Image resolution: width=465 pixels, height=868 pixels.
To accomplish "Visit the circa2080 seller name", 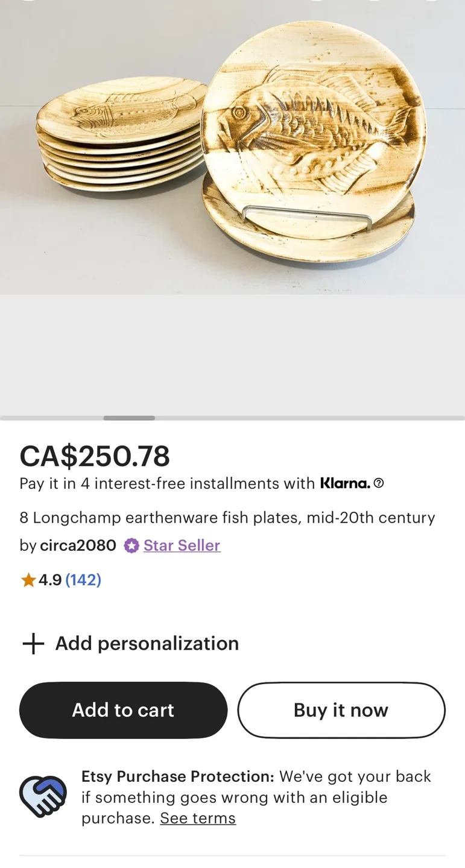I will 78,546.
